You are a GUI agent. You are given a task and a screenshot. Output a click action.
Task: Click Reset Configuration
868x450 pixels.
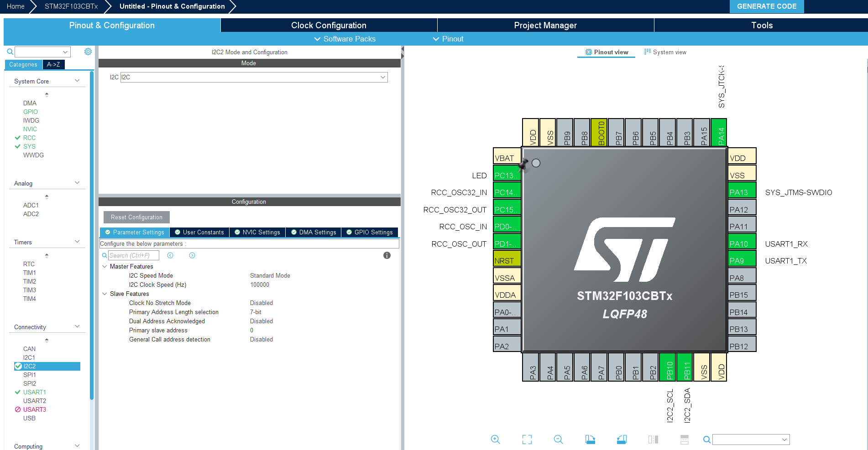click(x=136, y=217)
